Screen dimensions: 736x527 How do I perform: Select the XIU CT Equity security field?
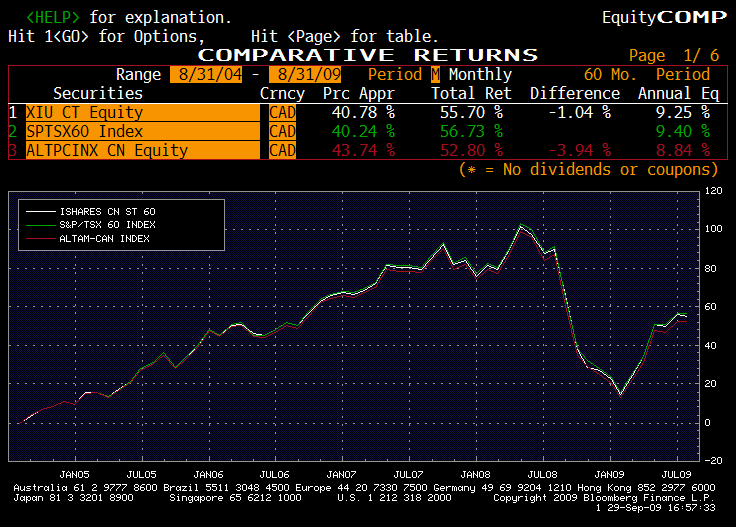coord(140,113)
